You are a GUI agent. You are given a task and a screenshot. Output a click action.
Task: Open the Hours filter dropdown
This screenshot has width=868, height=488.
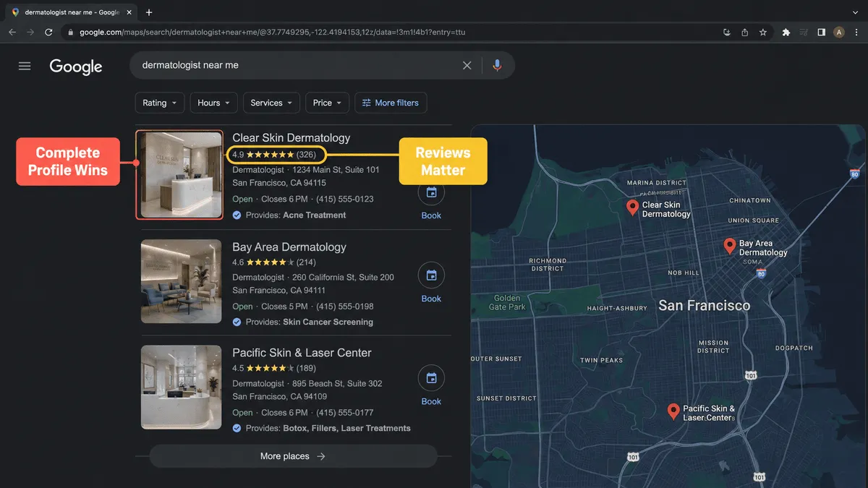[x=214, y=103]
